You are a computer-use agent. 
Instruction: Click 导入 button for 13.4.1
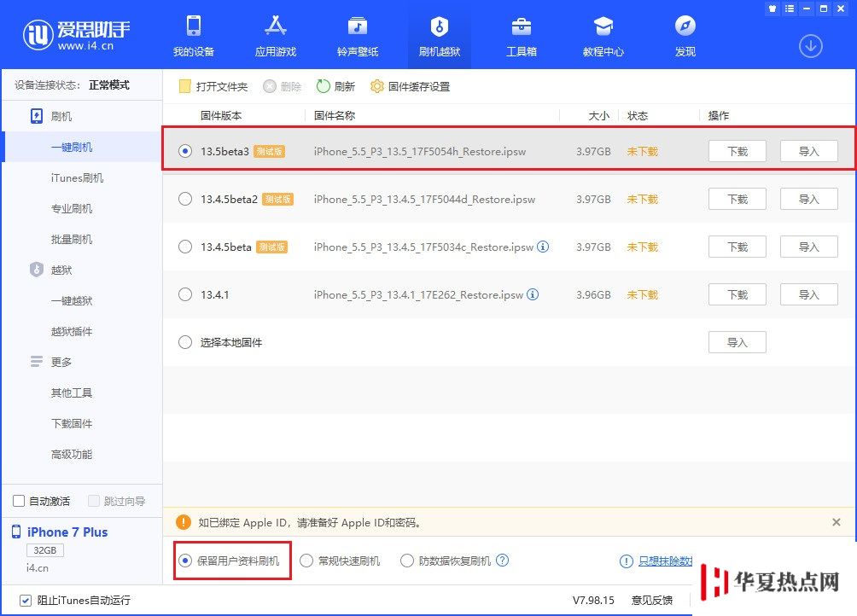click(809, 294)
